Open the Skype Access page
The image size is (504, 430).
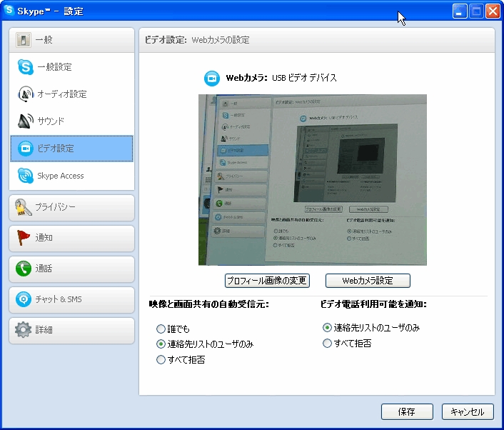tap(71, 176)
